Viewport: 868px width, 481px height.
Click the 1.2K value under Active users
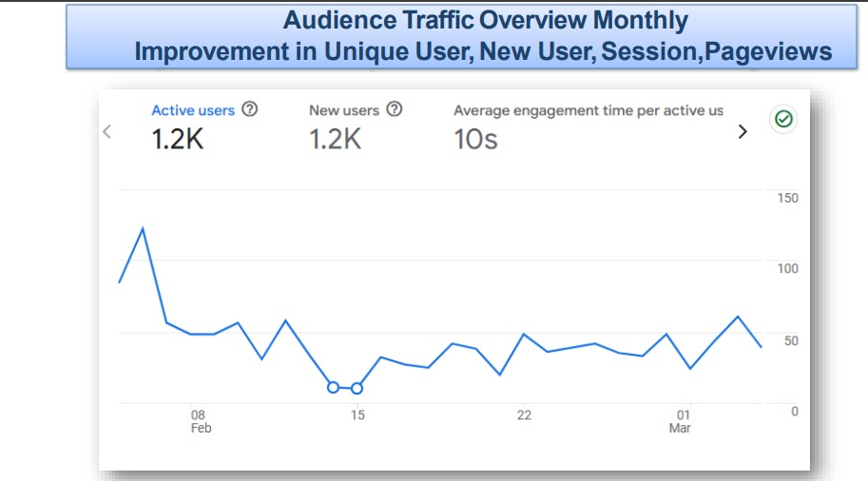pyautogui.click(x=178, y=140)
